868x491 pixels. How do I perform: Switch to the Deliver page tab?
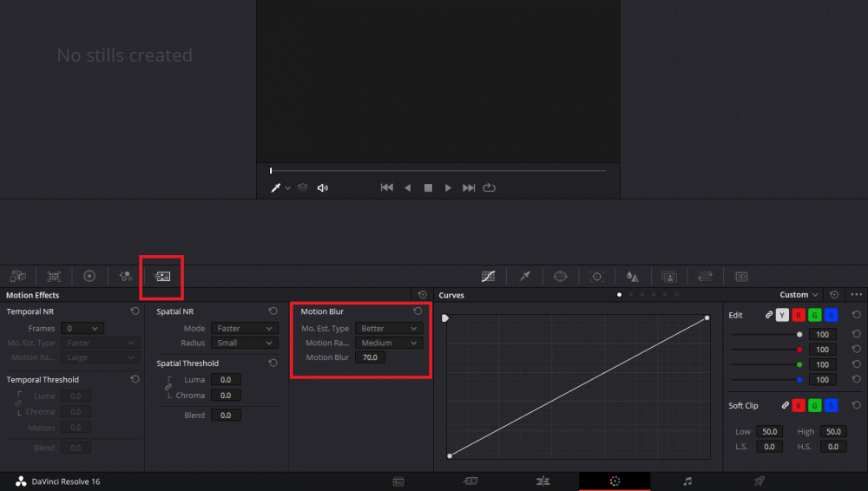759,481
